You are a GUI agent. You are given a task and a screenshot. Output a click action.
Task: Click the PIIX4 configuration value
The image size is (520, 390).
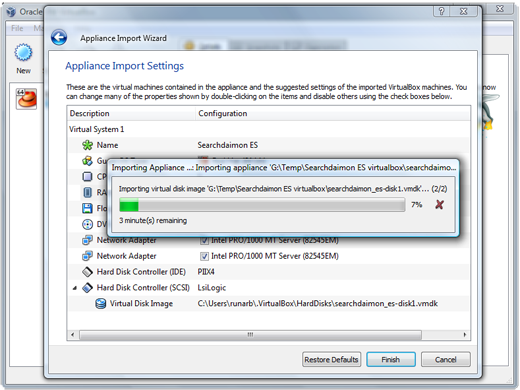(x=206, y=272)
